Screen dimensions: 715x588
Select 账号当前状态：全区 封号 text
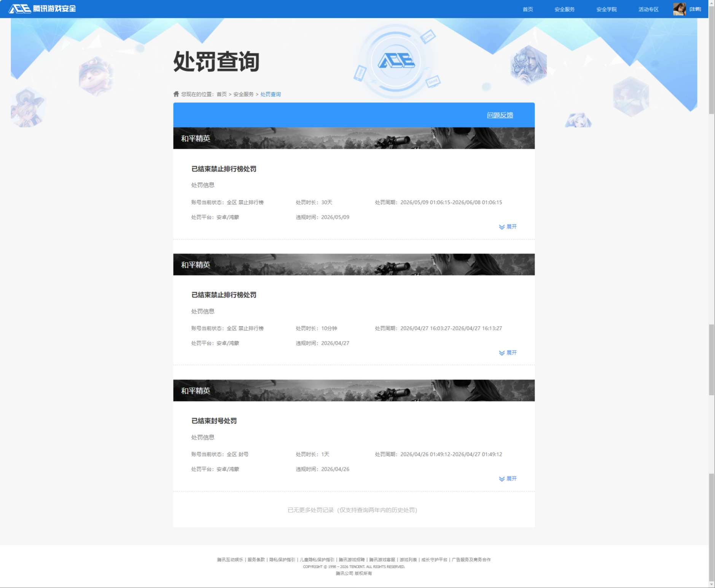coord(220,454)
